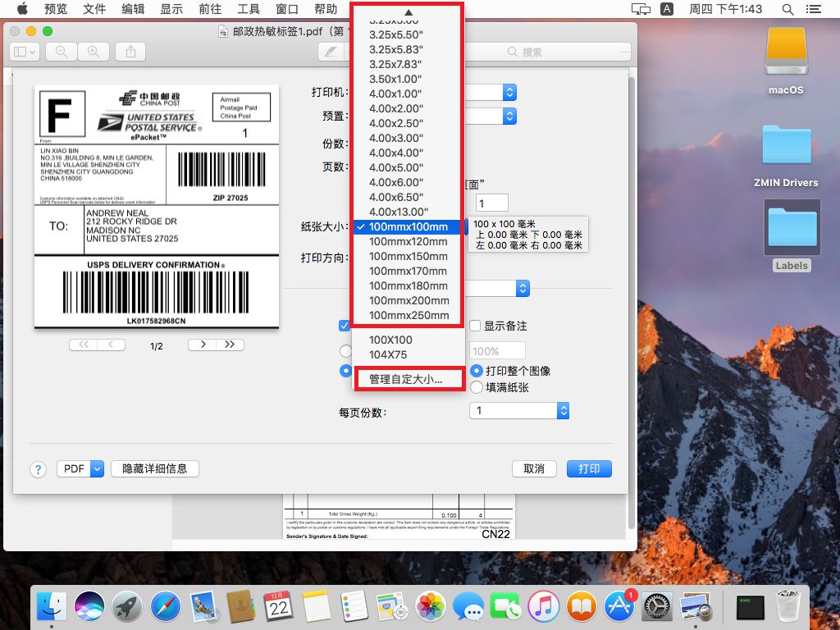The width and height of the screenshot is (840, 630).
Task: Open the Trash in the Dock
Action: tap(788, 606)
